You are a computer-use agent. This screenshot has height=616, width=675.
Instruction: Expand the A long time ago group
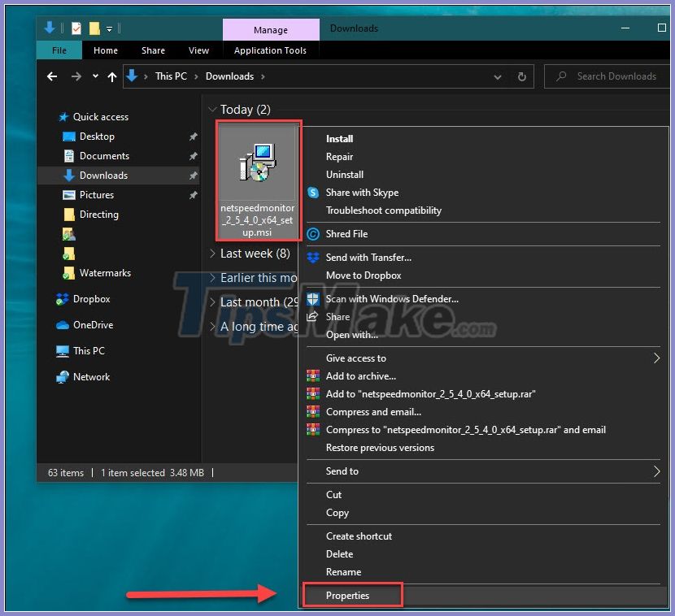coord(212,327)
